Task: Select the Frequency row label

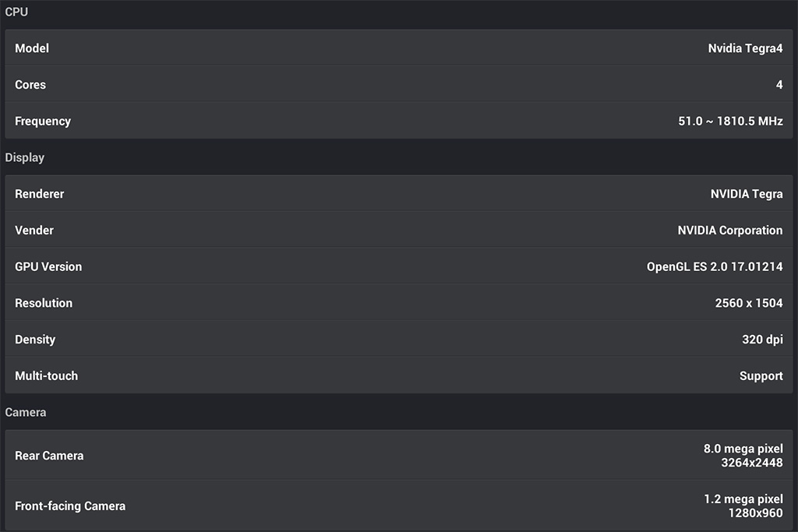Action: coord(43,122)
